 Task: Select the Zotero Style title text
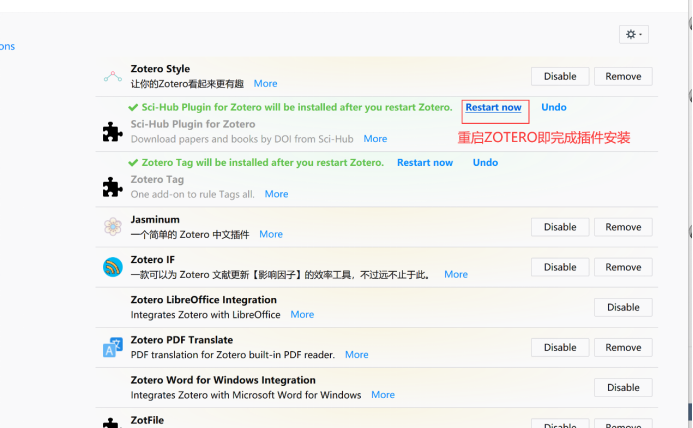160,69
